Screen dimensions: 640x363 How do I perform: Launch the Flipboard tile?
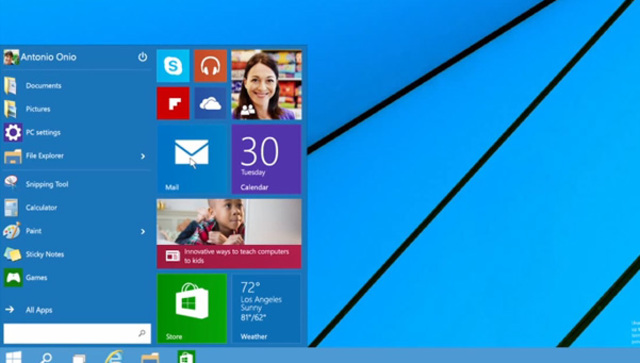173,103
